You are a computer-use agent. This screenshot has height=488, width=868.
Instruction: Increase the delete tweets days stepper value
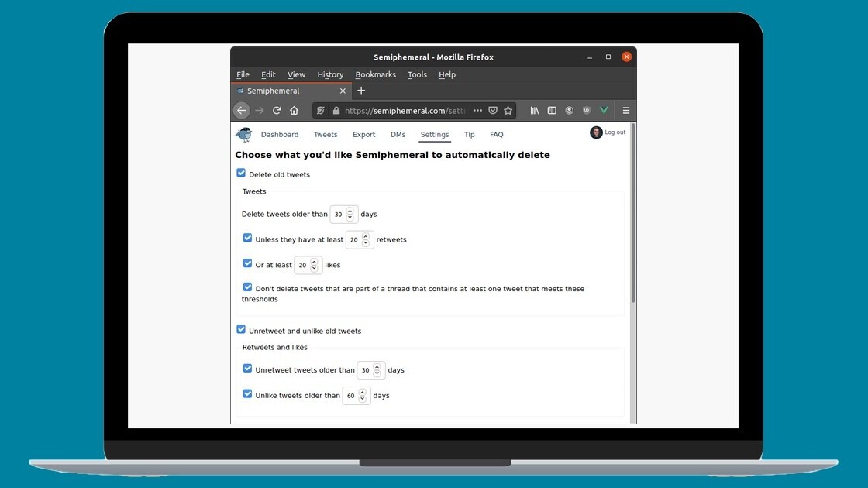350,211
